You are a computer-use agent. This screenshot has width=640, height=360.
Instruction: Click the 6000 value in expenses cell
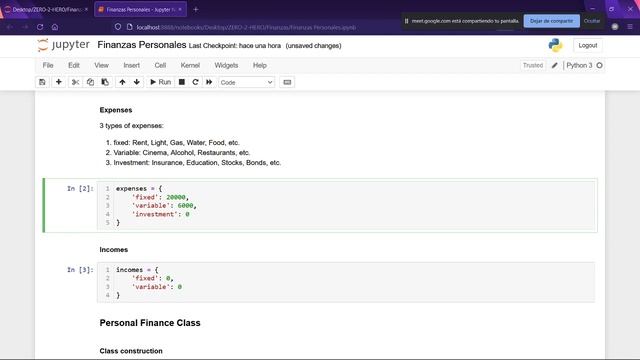click(x=185, y=205)
